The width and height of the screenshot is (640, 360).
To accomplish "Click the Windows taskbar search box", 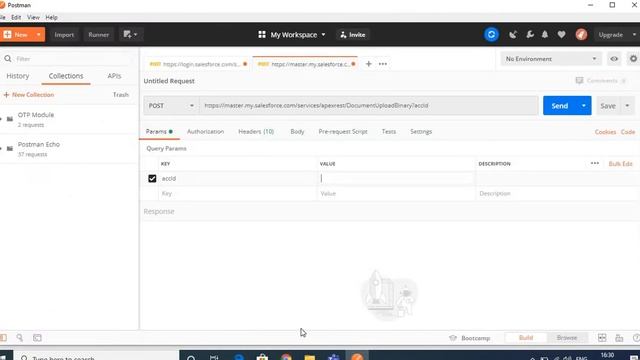I will [x=96, y=356].
